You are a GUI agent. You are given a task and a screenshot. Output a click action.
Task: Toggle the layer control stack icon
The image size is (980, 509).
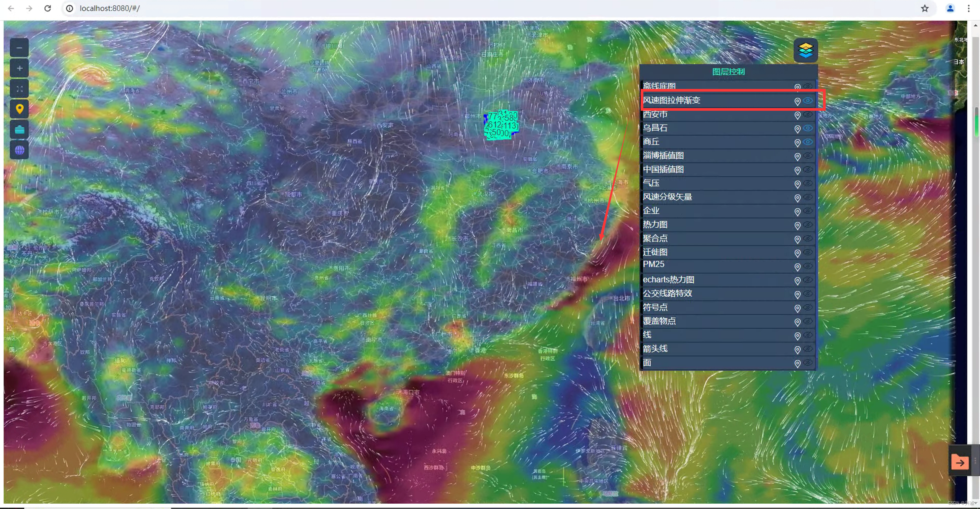click(805, 50)
